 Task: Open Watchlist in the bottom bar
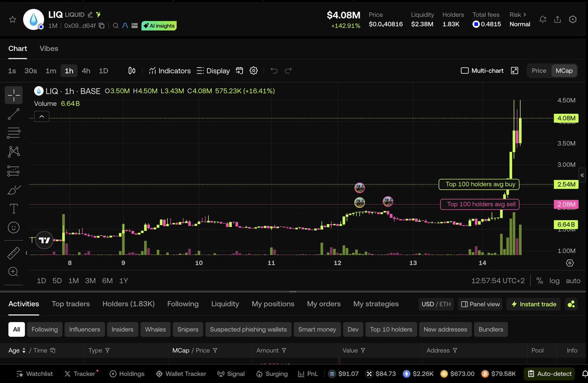pos(34,374)
